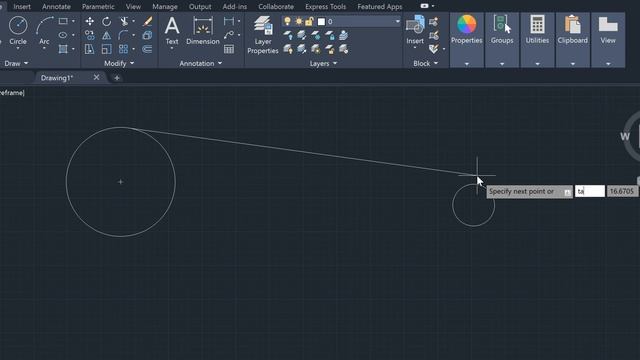This screenshot has height=360, width=640.
Task: Click the Offset tool icon
Action: 147,49
